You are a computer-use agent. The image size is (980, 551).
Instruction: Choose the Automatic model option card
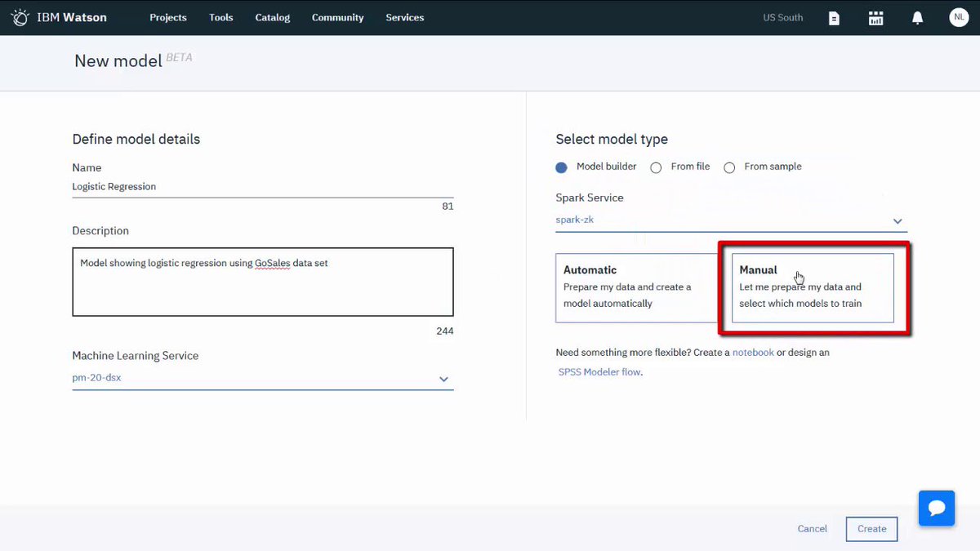point(637,287)
